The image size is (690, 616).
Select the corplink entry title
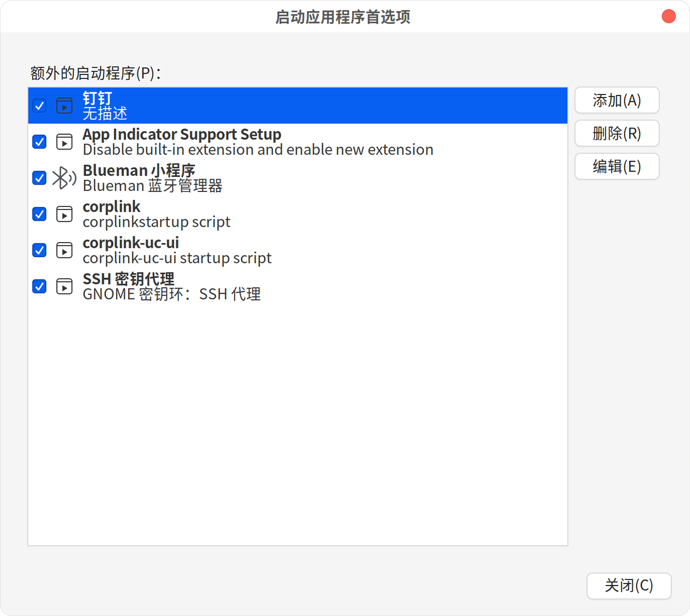tap(111, 207)
